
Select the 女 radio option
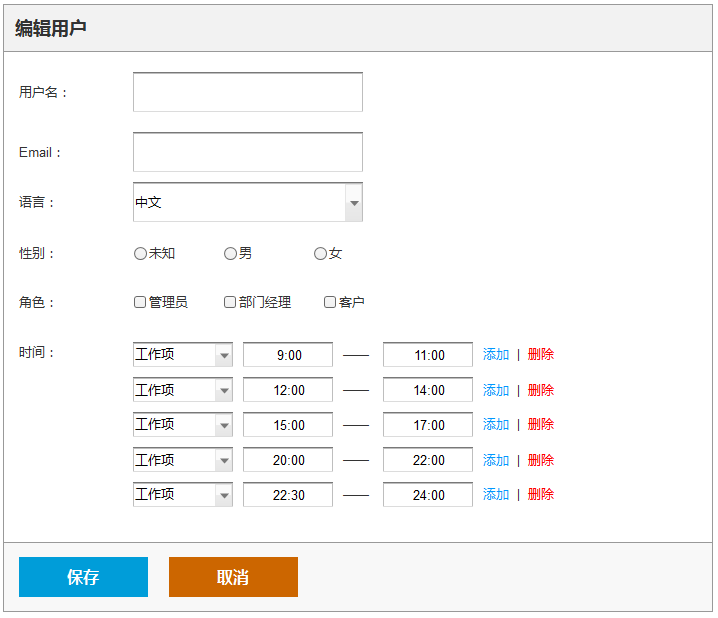321,253
